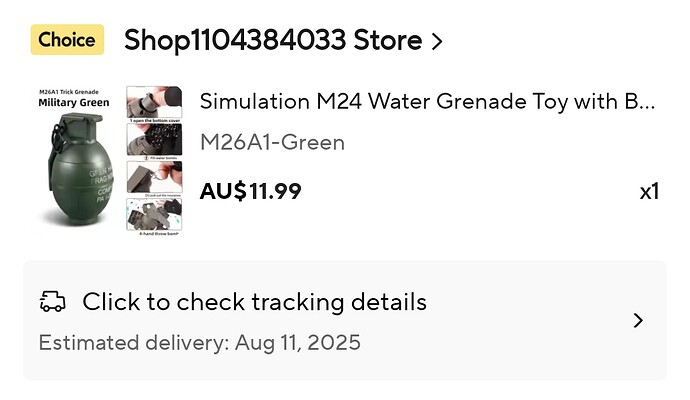The image size is (690, 400).
Task: Click the Estimated delivery Aug 11, 2025 text
Action: coord(200,343)
